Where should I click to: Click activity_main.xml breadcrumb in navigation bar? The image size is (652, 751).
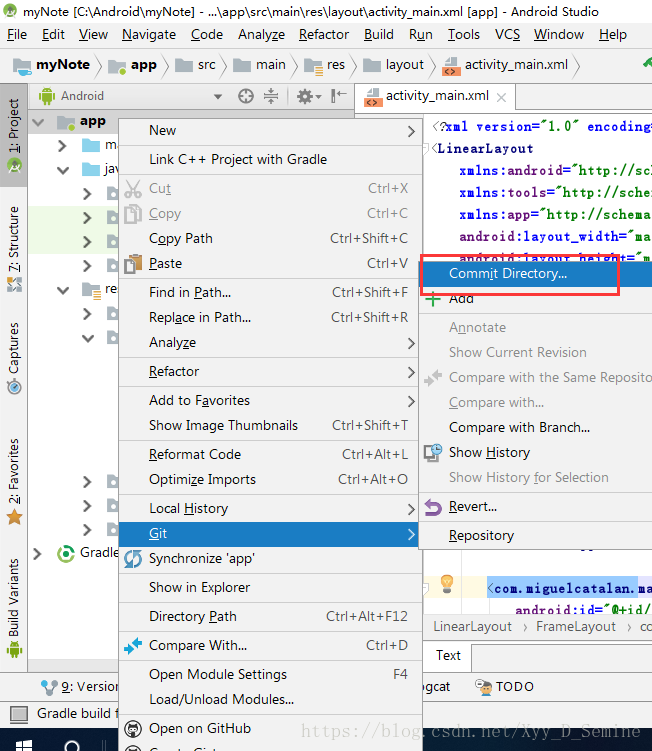point(505,65)
